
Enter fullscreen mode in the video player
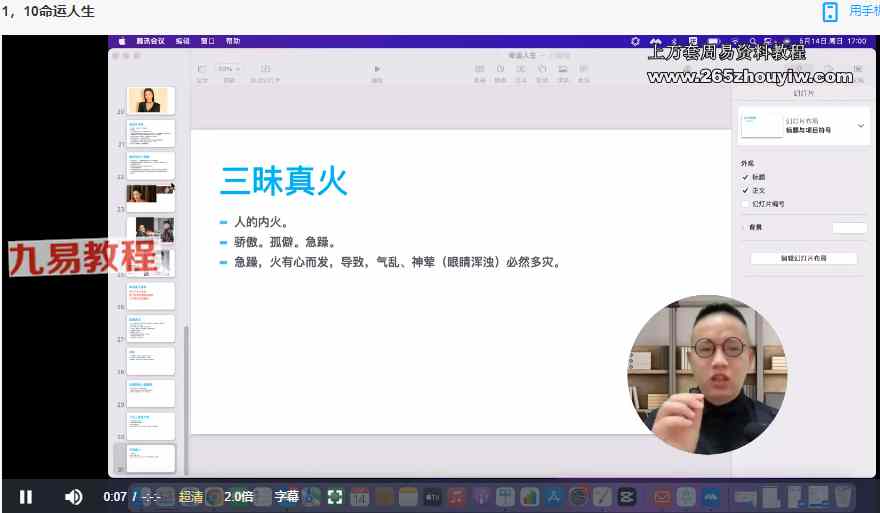pos(335,496)
